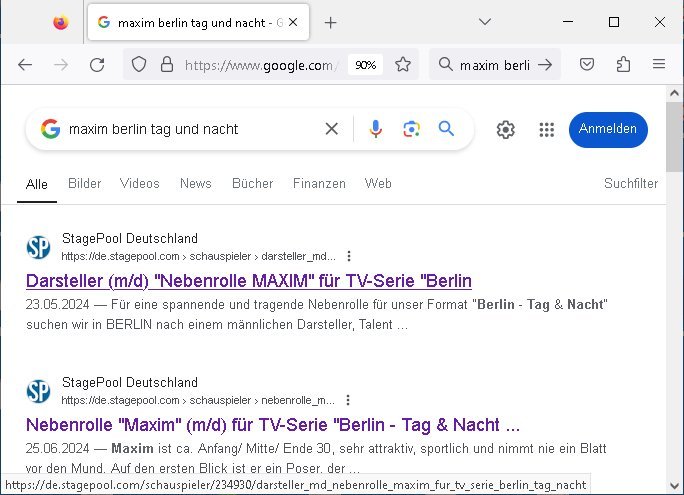Open the Suchfilter options
Viewport: 684px width, 495px height.
[x=631, y=184]
